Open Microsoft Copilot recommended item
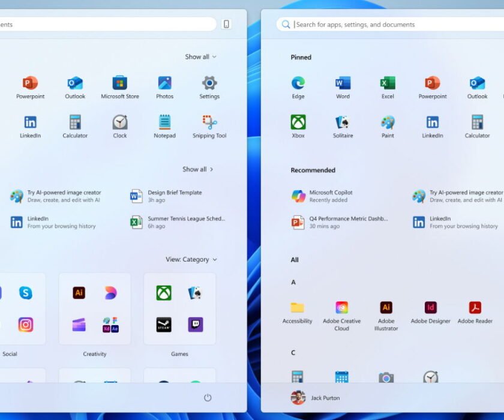This screenshot has width=504, height=420. (x=322, y=196)
